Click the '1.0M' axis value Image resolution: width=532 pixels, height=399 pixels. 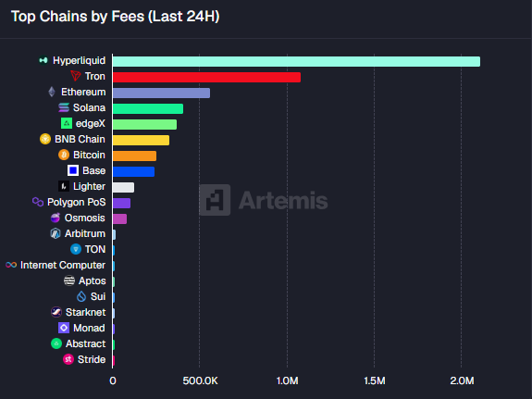[288, 380]
